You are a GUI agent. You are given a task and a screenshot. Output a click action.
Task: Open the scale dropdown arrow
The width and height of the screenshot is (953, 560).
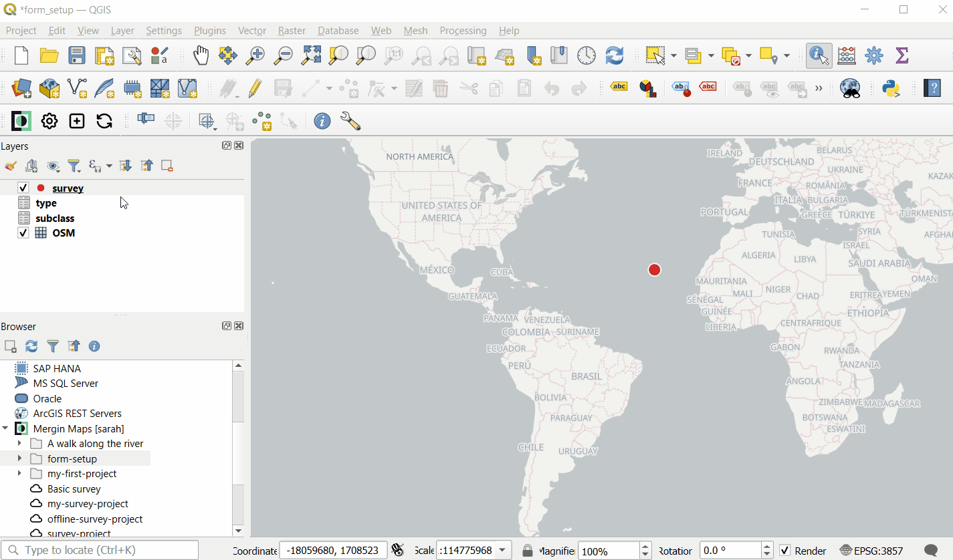click(502, 551)
